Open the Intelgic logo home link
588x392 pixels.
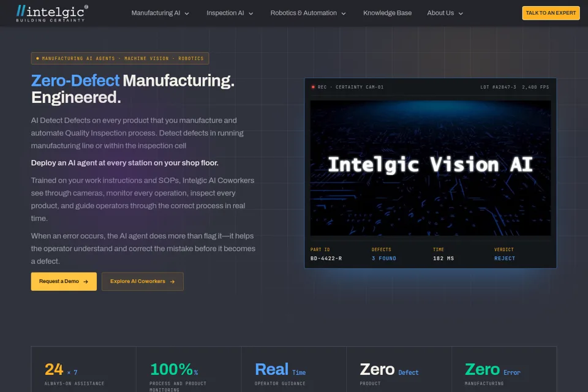(52, 13)
